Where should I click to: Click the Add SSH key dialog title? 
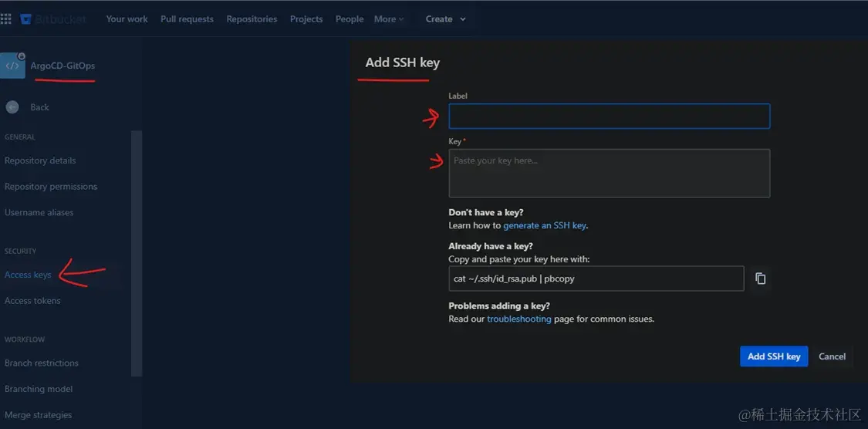coord(403,62)
